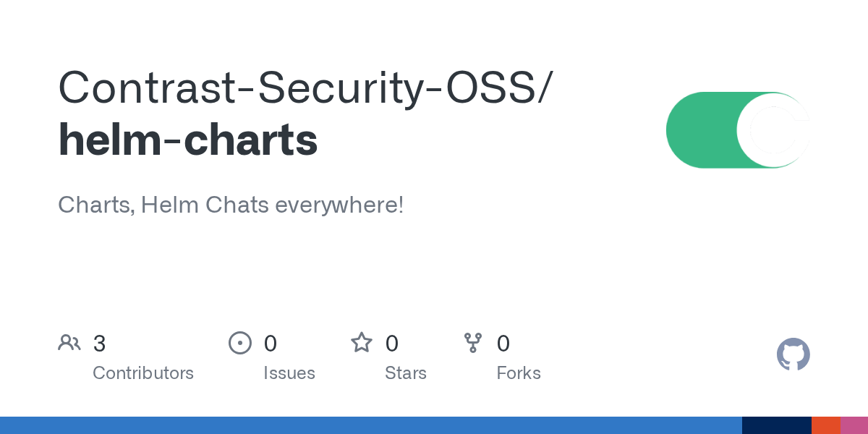Click the Stars label
The height and width of the screenshot is (434, 868).
click(406, 373)
